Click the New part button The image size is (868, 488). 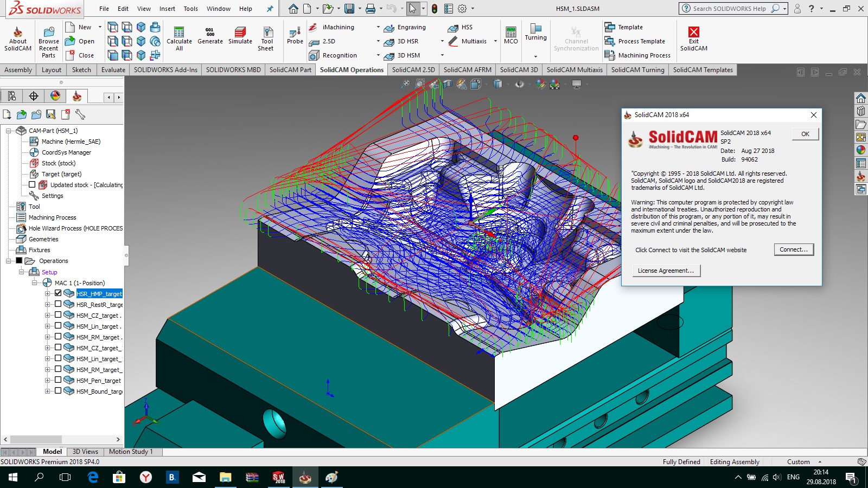click(x=78, y=27)
